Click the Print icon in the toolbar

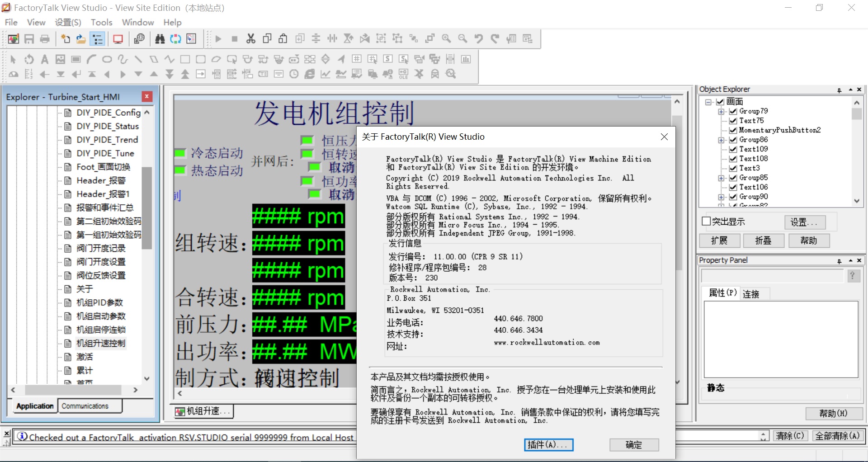45,39
